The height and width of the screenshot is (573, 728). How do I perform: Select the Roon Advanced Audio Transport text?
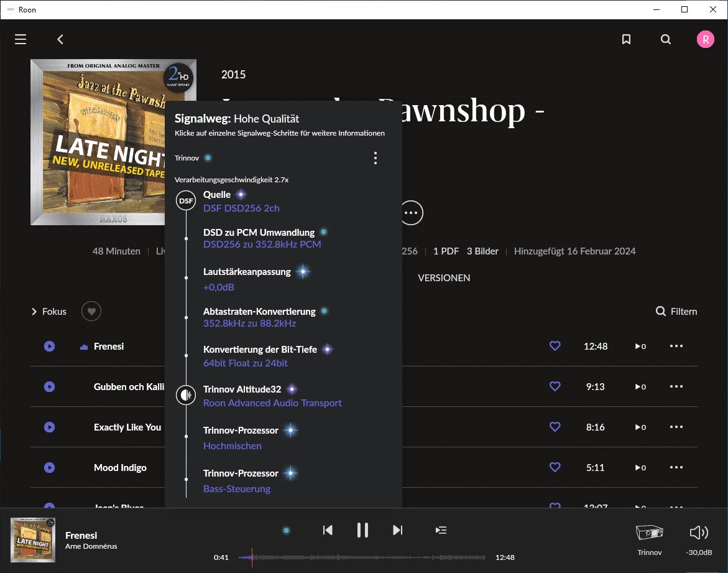point(272,403)
